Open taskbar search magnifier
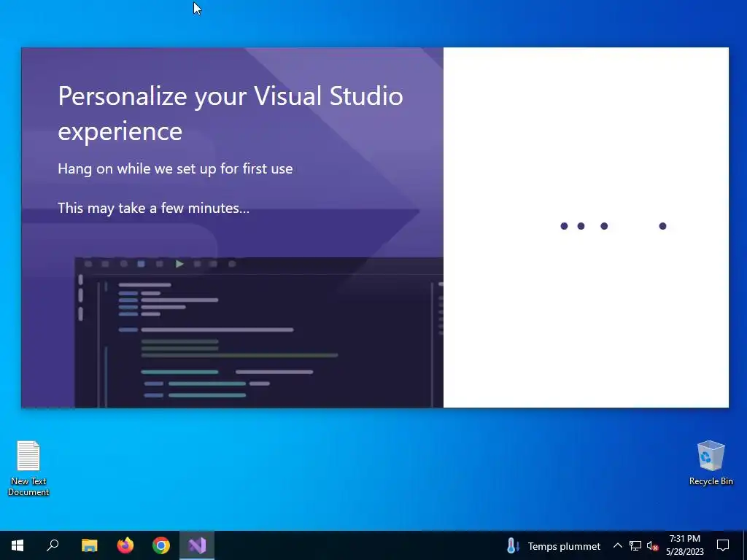747x560 pixels. [x=53, y=545]
